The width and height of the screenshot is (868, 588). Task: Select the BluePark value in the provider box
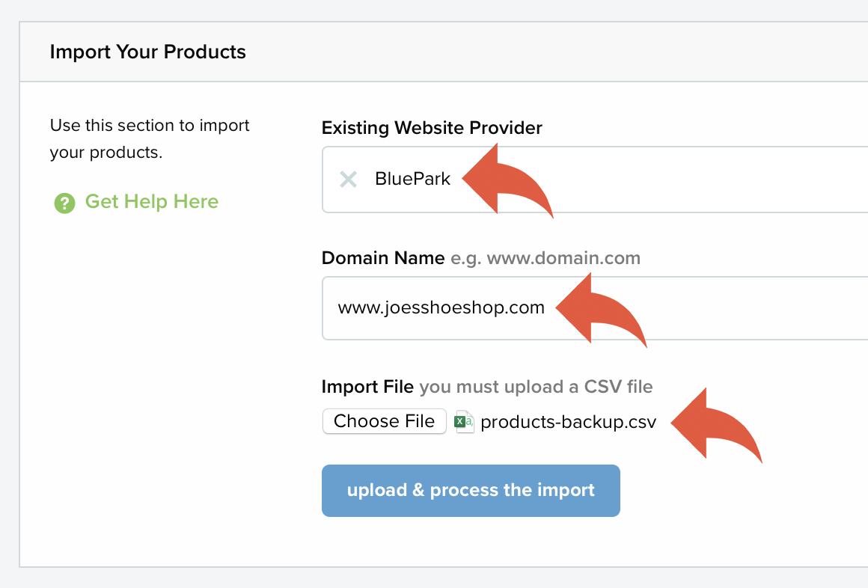click(x=412, y=179)
